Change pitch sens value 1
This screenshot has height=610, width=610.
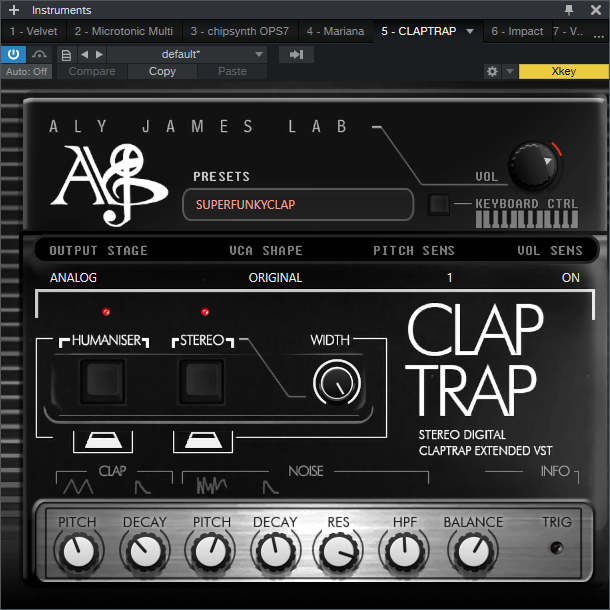coord(449,278)
